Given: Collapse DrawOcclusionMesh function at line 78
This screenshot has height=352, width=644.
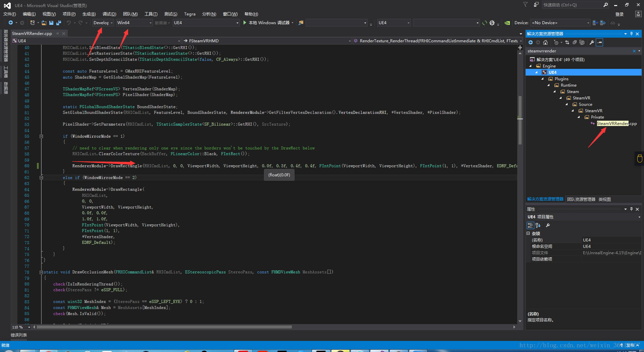Looking at the screenshot, I should point(41,272).
